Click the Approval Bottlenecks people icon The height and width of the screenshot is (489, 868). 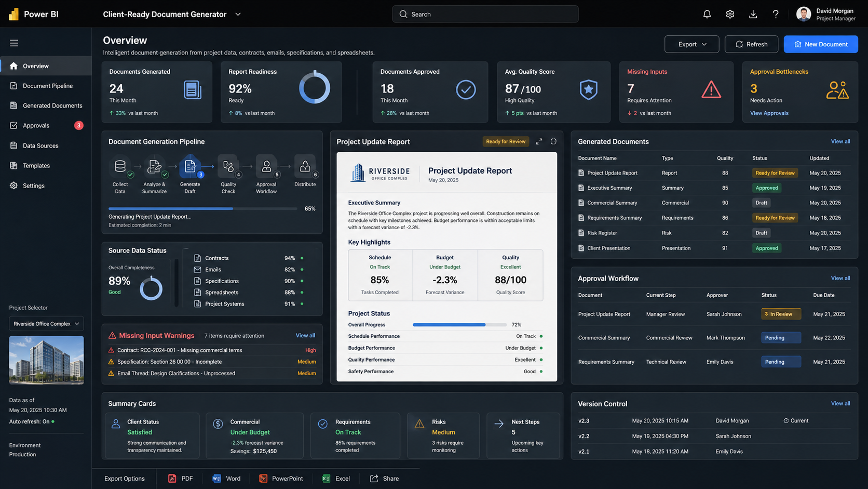click(837, 90)
